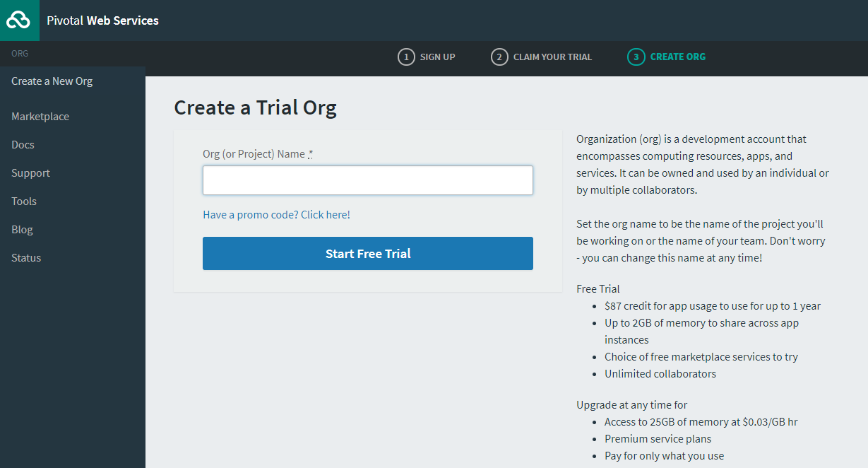The width and height of the screenshot is (868, 468).
Task: Visit the Blog sidebar link
Action: pyautogui.click(x=22, y=230)
